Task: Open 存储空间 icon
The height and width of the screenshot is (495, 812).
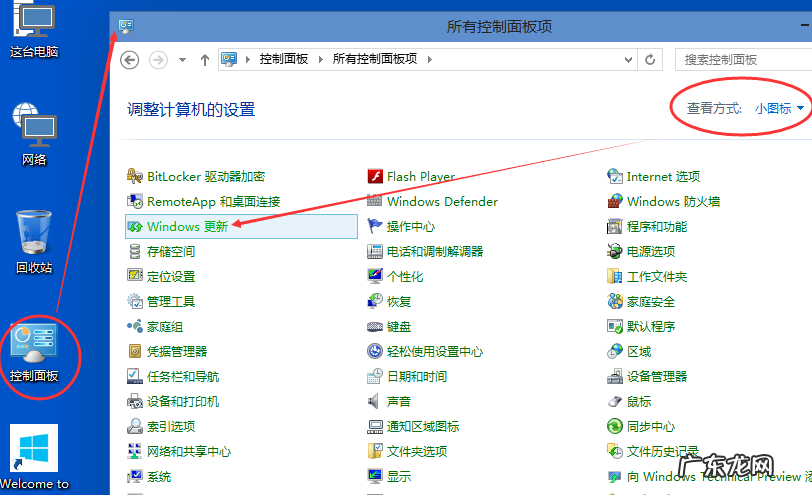Action: 135,252
